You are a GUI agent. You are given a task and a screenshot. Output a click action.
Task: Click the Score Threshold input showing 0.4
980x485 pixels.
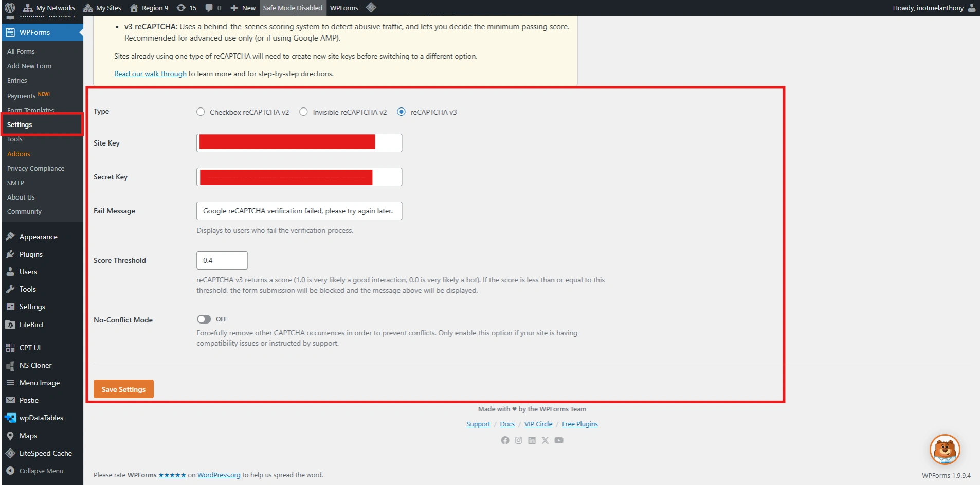[222, 260]
